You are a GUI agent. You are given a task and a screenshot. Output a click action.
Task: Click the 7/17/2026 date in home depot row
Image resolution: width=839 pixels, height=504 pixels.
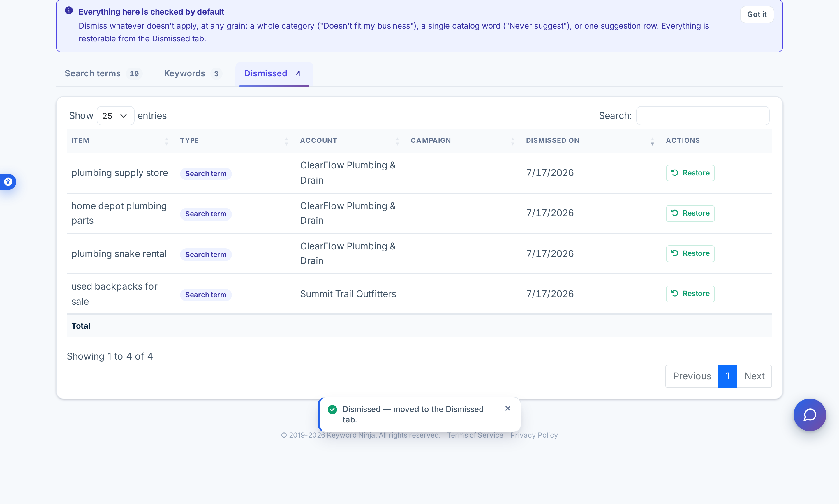pos(550,213)
